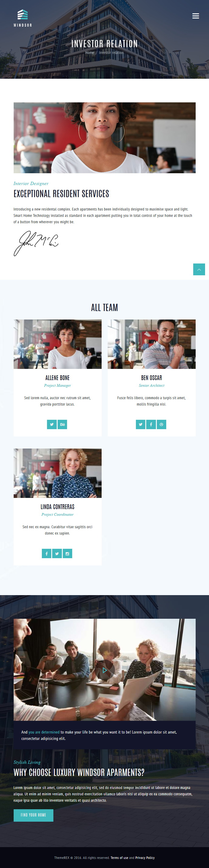
Task: Click the Find Your Home button
Action: coord(33,815)
